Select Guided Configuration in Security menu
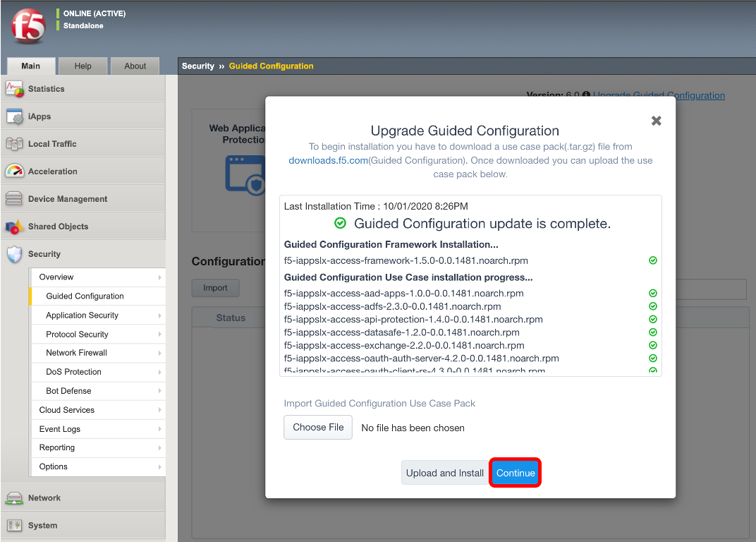The width and height of the screenshot is (756, 542). coord(85,296)
